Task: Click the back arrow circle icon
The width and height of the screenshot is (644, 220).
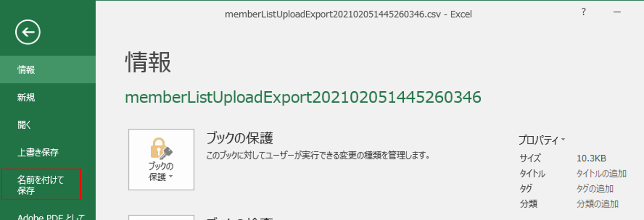Action: (28, 32)
